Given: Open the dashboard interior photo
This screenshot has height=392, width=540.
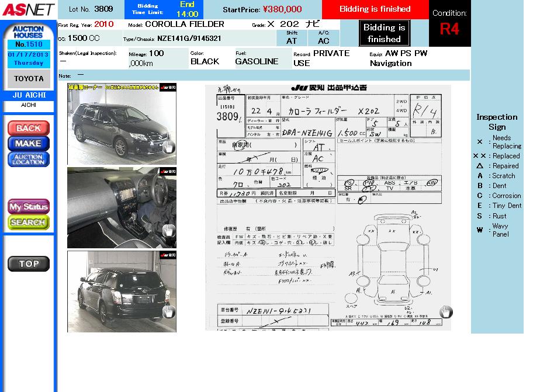Looking at the screenshot, I should pos(121,207).
